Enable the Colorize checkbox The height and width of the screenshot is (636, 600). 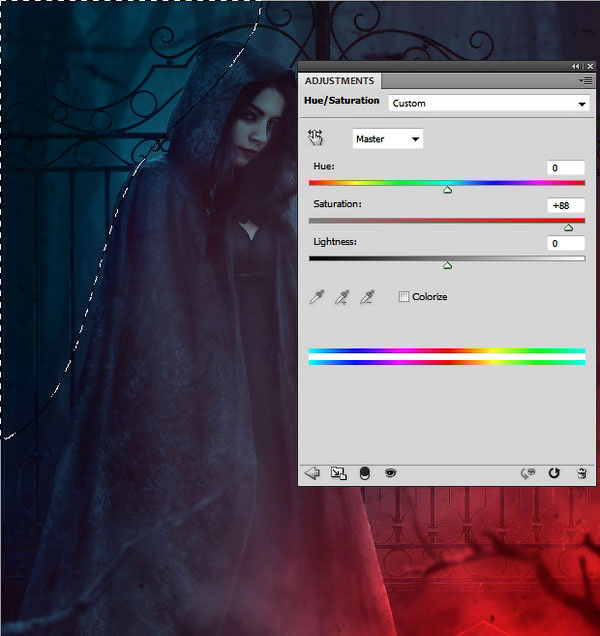click(403, 297)
